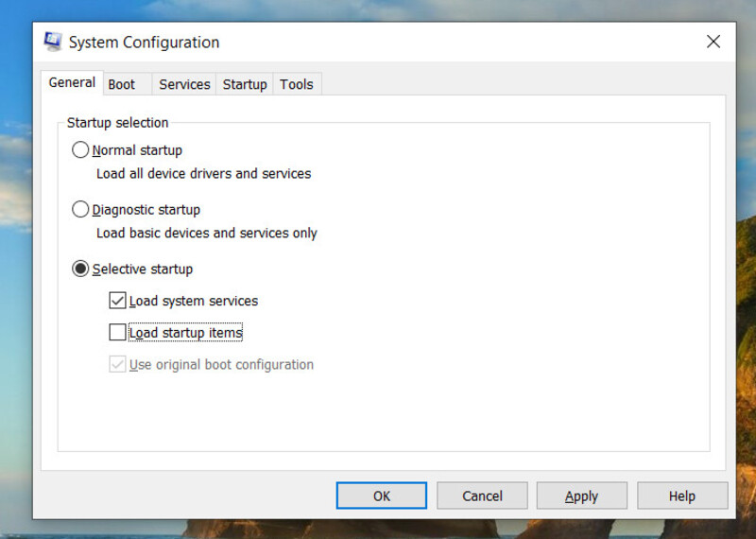
Task: Close the System Configuration dialog
Action: (x=713, y=42)
